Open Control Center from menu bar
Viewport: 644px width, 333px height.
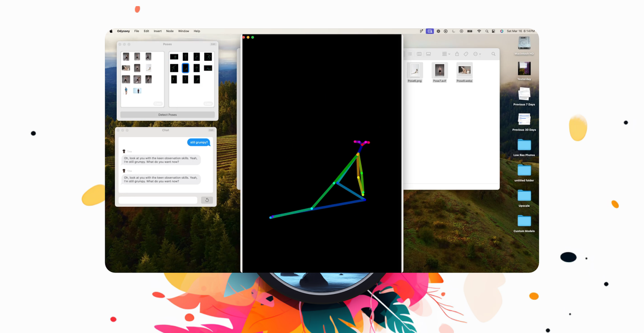coord(494,31)
